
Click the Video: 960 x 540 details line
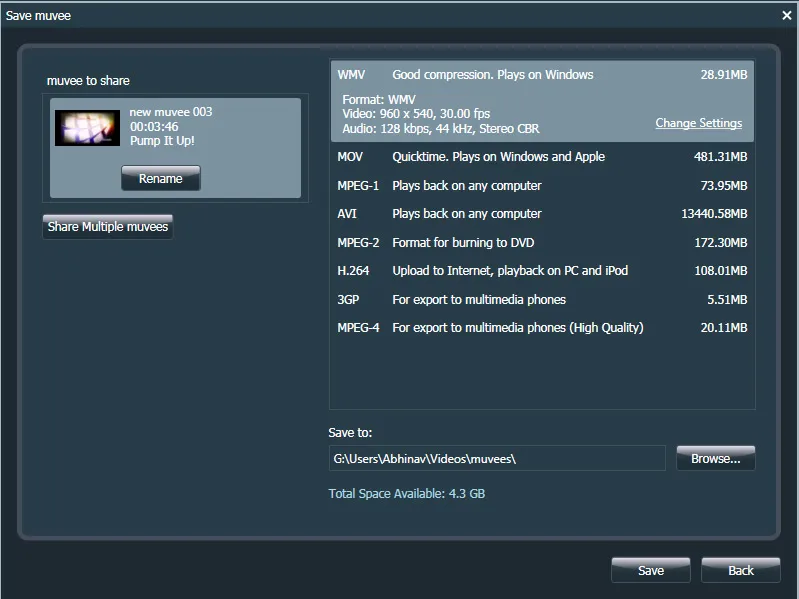point(416,114)
